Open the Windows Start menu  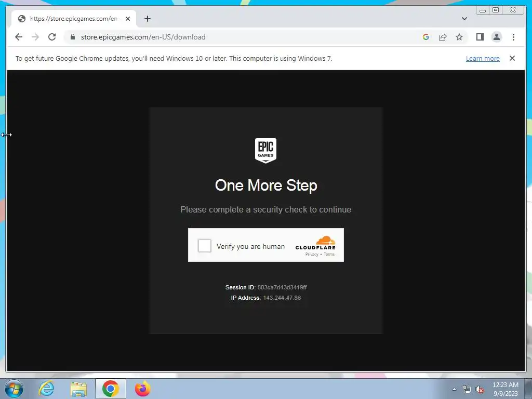click(14, 389)
